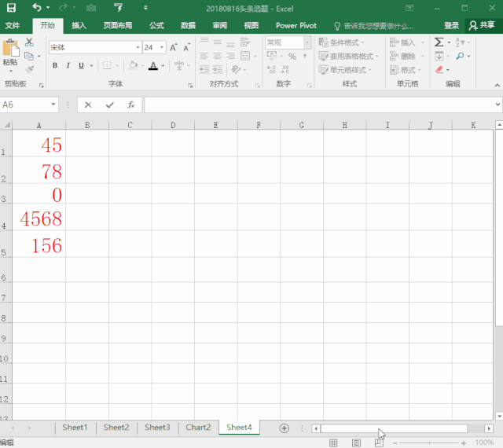The width and height of the screenshot is (503, 448).
Task: Open the 文件 File tab
Action: coord(13,25)
